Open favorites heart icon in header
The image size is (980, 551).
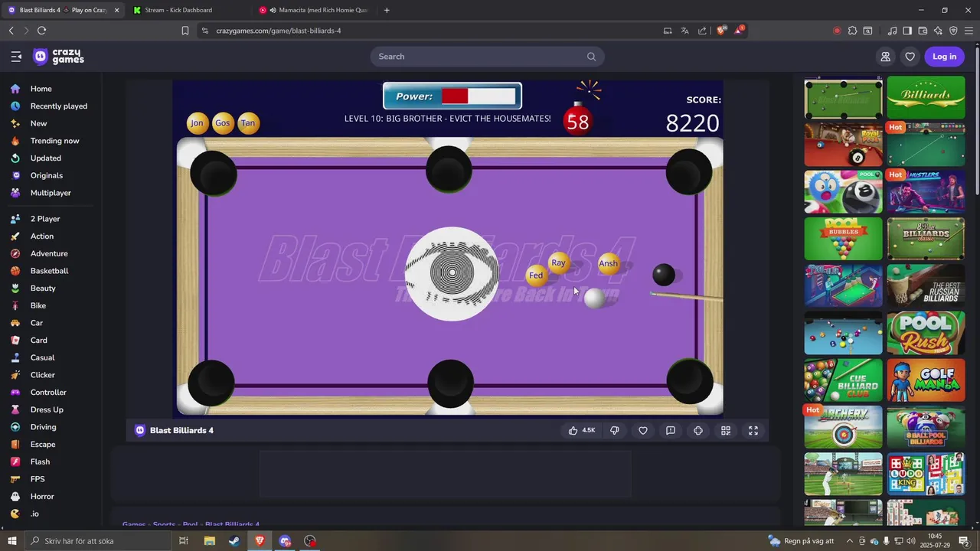(910, 57)
